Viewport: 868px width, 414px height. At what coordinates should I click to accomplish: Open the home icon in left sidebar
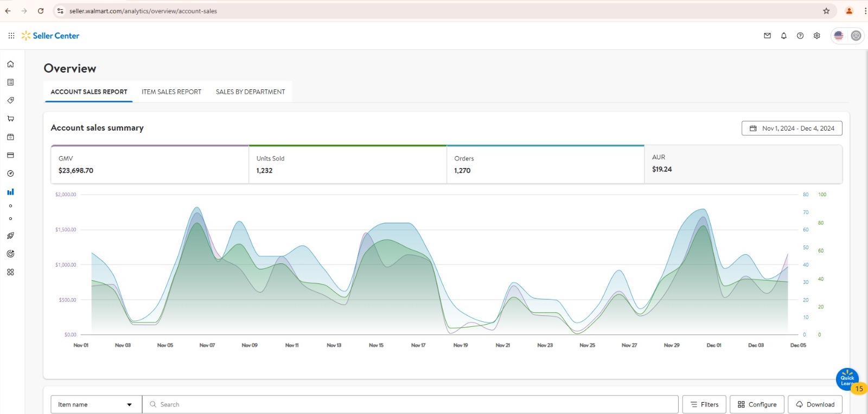10,64
